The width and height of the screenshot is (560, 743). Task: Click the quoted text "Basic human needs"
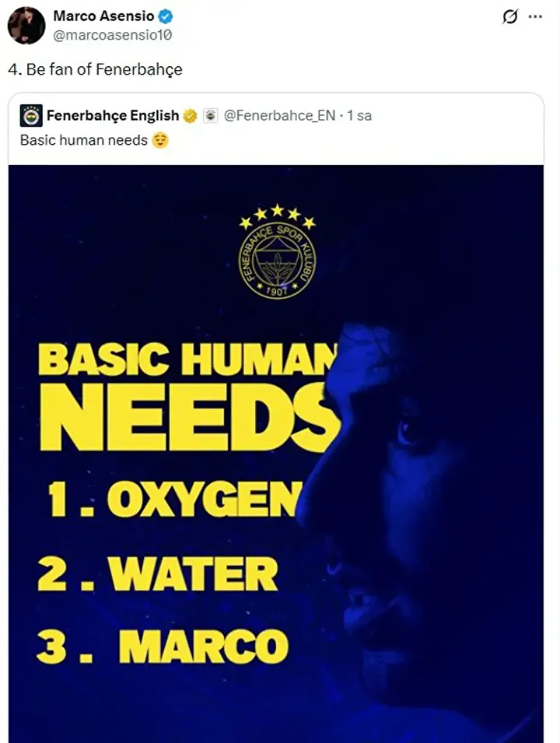(x=83, y=141)
